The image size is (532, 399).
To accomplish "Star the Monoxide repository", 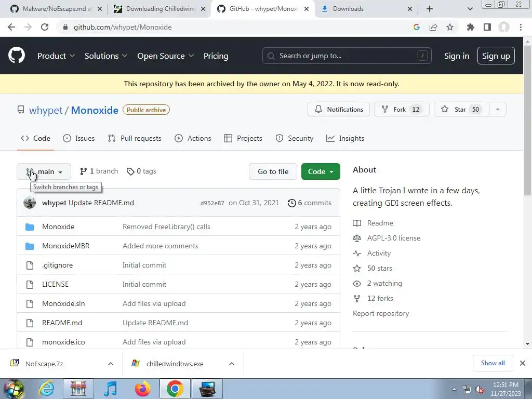I will click(461, 110).
